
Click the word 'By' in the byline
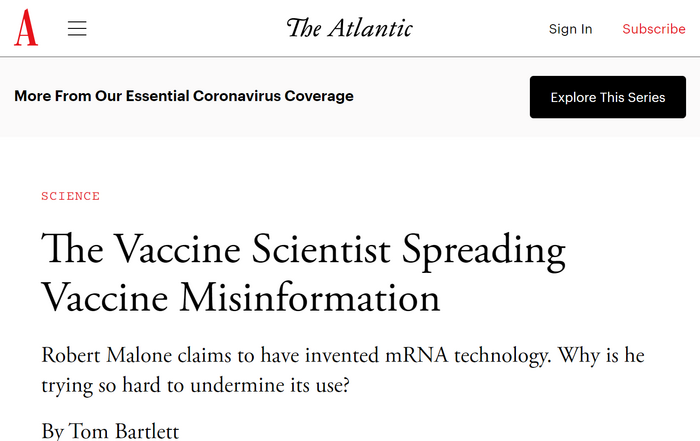pyautogui.click(x=52, y=431)
